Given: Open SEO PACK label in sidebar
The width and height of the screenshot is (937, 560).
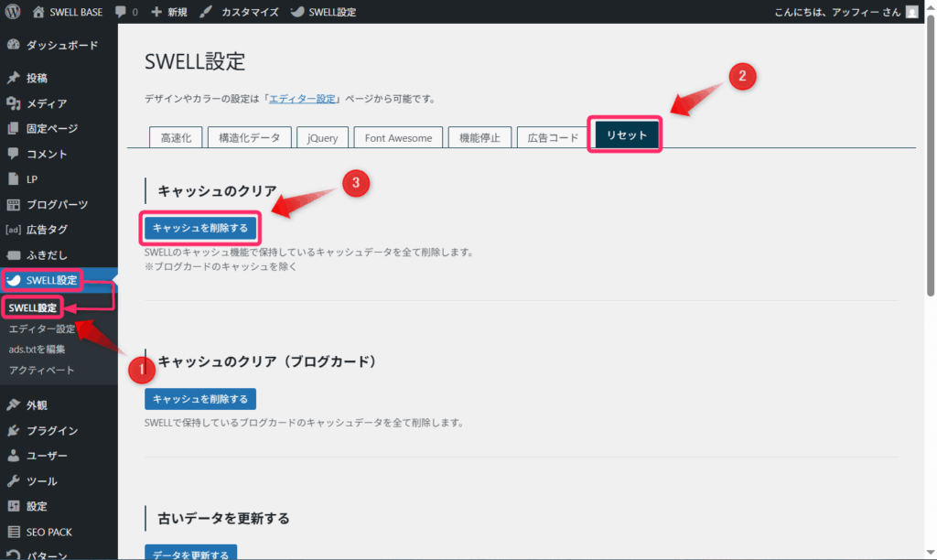Looking at the screenshot, I should coord(49,532).
